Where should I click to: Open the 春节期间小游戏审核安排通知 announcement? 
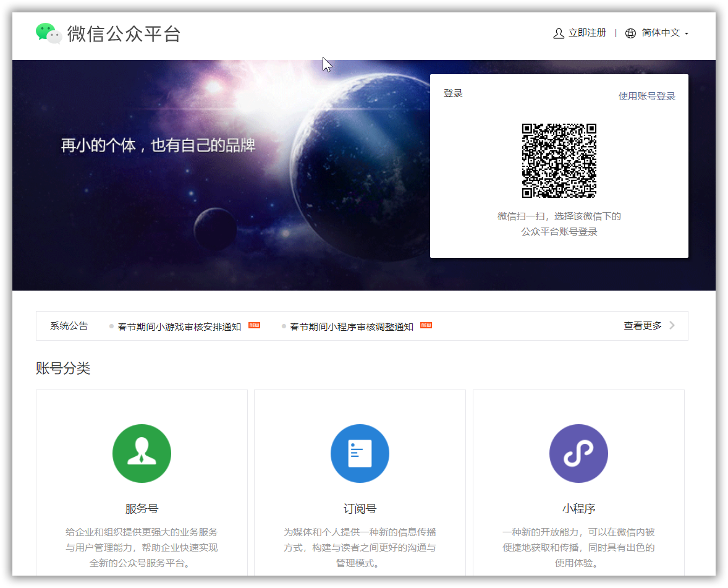pyautogui.click(x=179, y=326)
